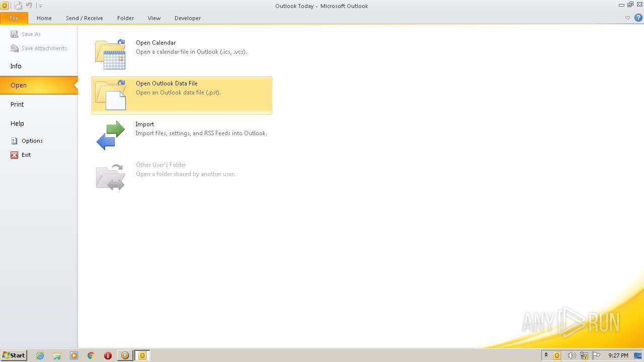Click the Action Center flag icon
The image size is (644, 362).
click(597, 355)
